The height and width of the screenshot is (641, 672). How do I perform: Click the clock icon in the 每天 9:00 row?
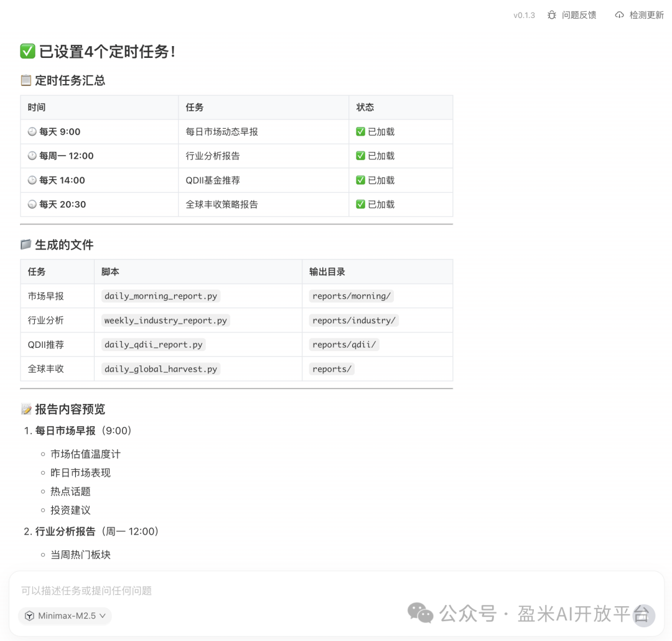[32, 132]
